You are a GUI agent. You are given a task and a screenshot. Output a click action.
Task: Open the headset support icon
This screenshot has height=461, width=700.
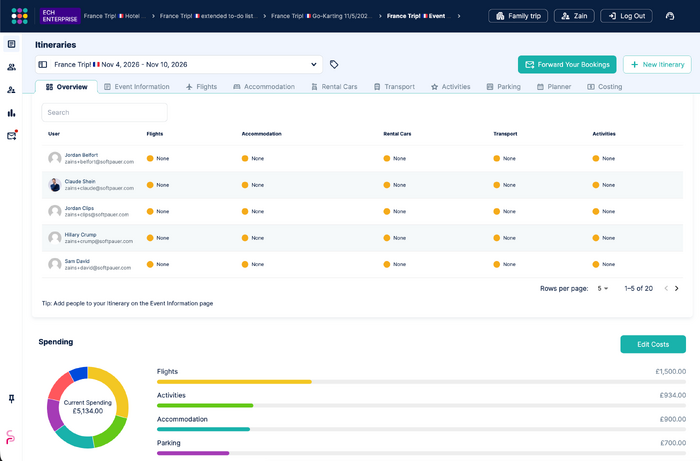tap(670, 16)
